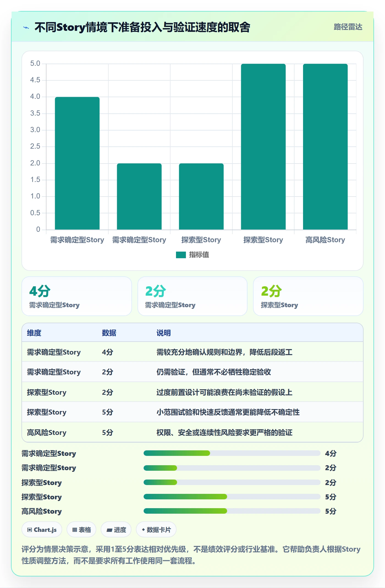
Task: Click the title 不同Story情境下准备投入与验证速度的取舍
Action: coord(142,27)
